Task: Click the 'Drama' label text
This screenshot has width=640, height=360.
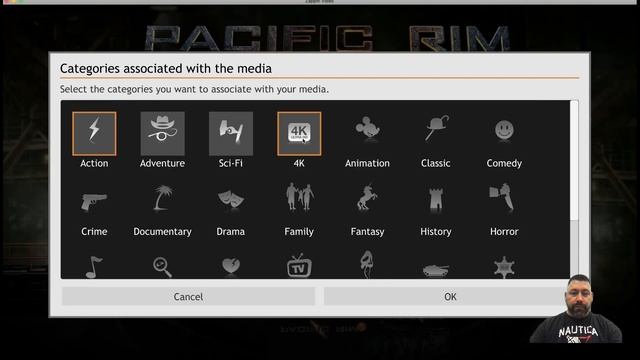Action: pos(231,231)
